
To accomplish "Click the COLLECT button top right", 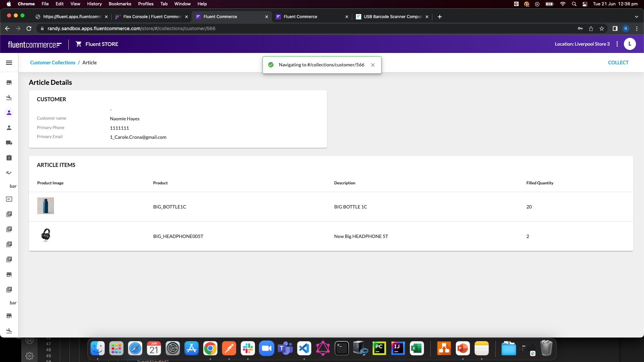I will [619, 62].
